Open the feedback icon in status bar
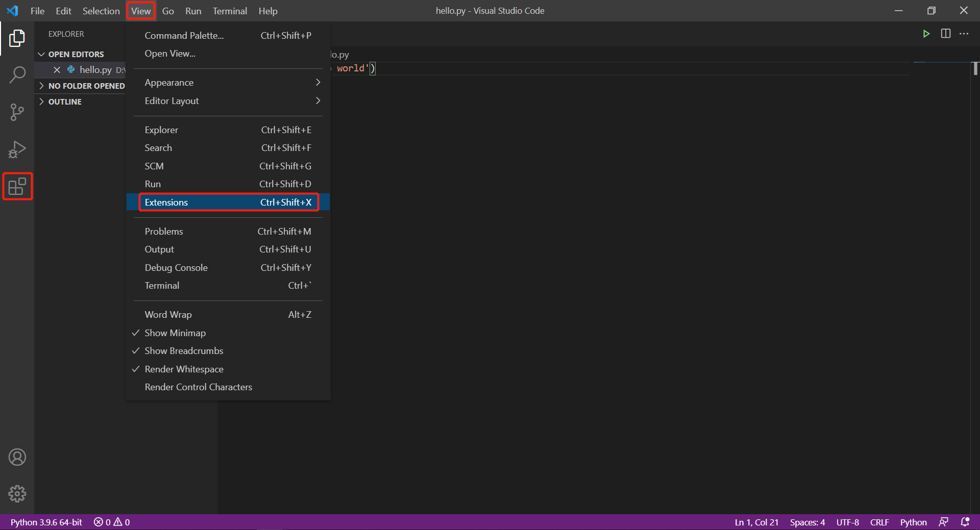Viewport: 980px width, 530px height. (x=943, y=522)
